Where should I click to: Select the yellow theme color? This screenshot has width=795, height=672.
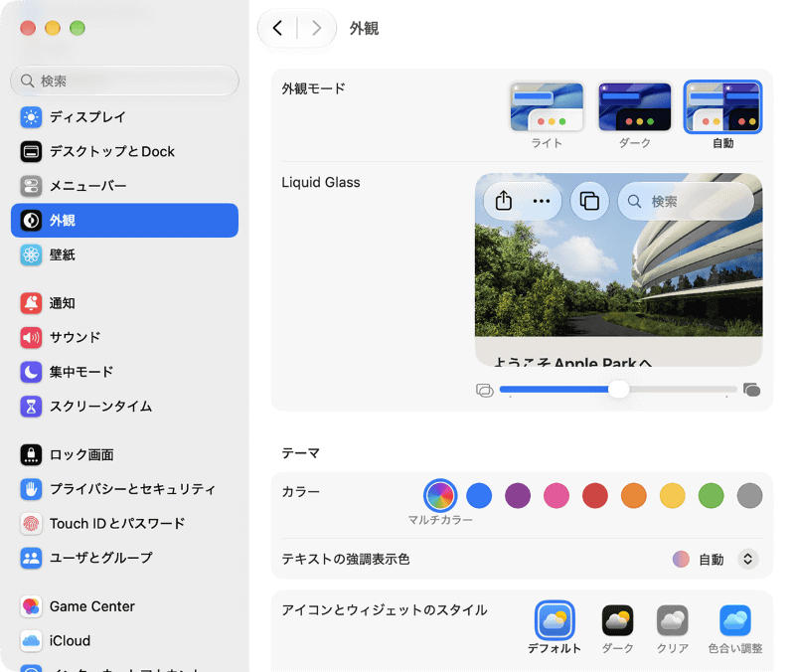673,495
